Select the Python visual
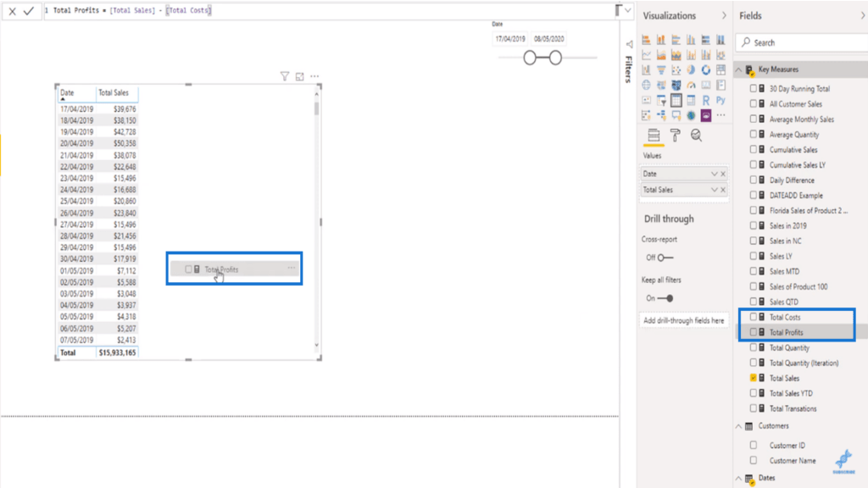868x488 pixels. (x=721, y=100)
